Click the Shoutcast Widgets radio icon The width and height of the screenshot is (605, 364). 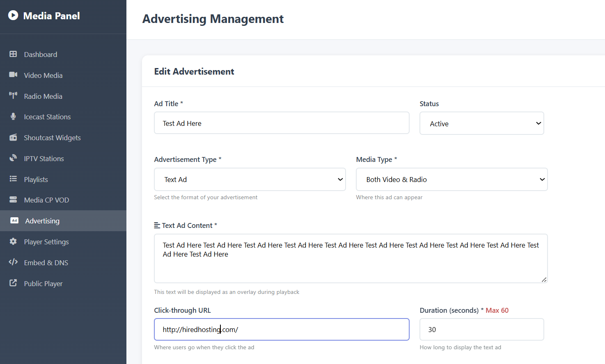click(x=13, y=137)
